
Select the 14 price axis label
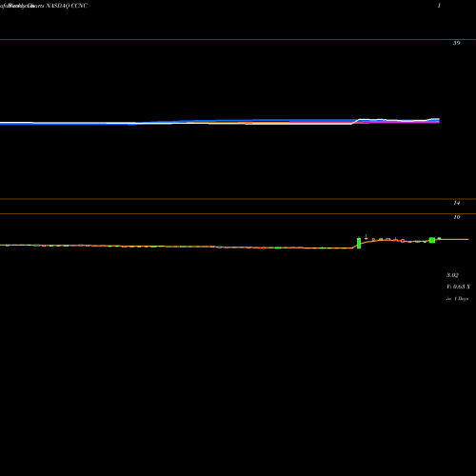coord(456,203)
